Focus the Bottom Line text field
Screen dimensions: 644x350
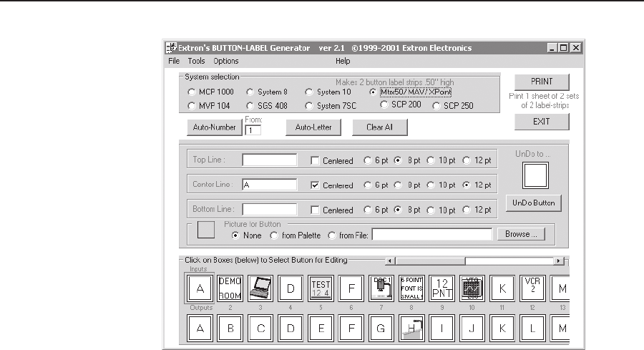click(x=270, y=209)
